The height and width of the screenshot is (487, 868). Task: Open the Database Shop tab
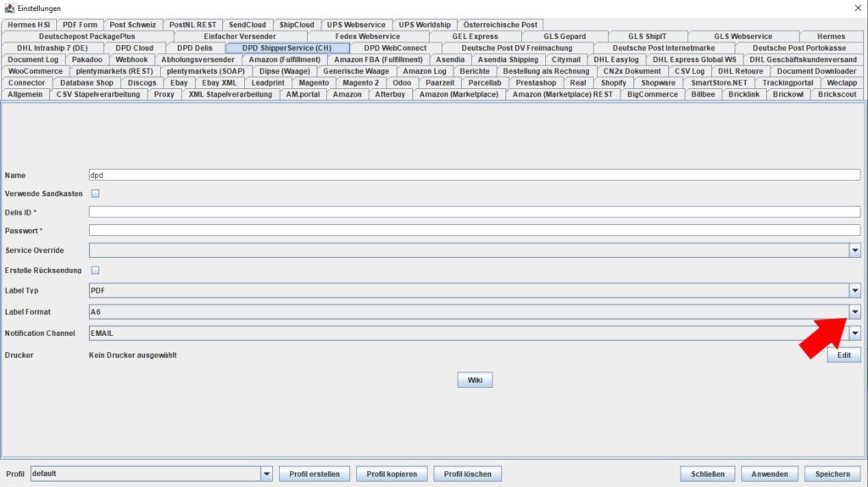click(87, 83)
